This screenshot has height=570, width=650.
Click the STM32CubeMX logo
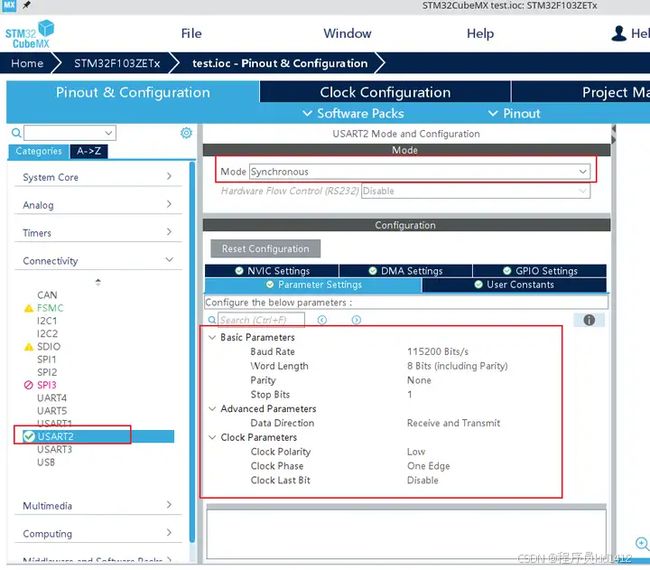(x=30, y=34)
